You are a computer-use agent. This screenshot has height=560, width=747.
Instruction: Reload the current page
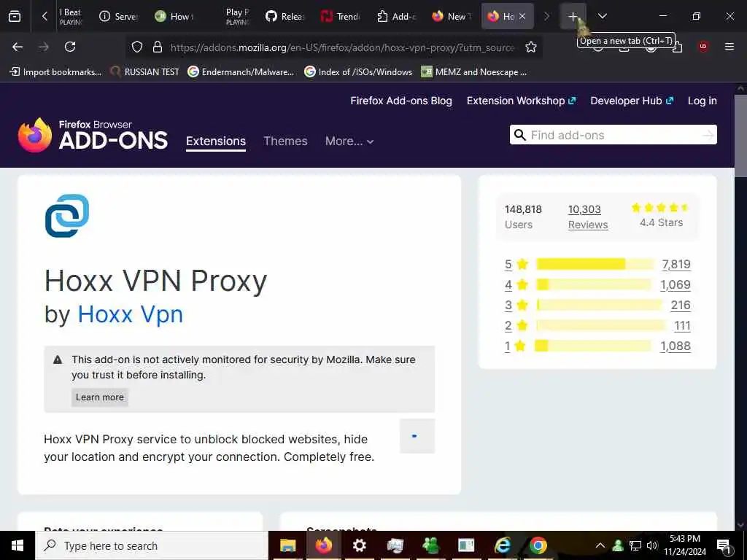click(70, 47)
